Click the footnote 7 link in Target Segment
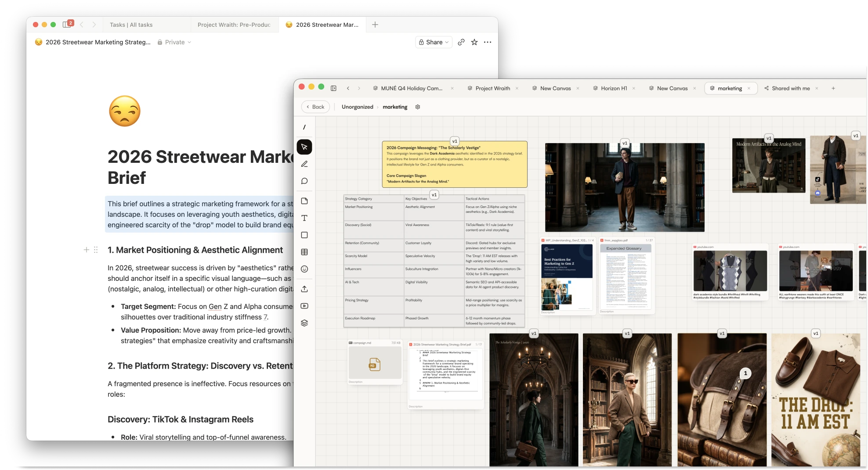The height and width of the screenshot is (470, 868). coord(266,317)
